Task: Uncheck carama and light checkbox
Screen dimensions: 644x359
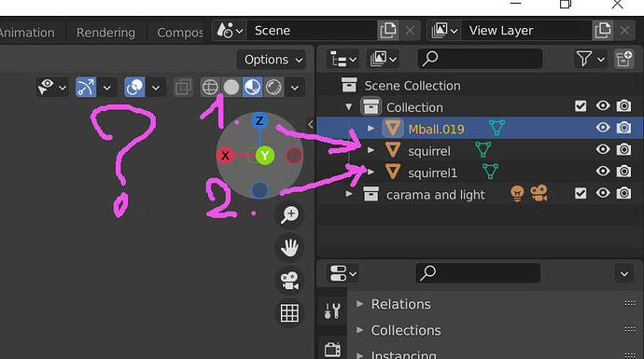Action: pyautogui.click(x=581, y=193)
